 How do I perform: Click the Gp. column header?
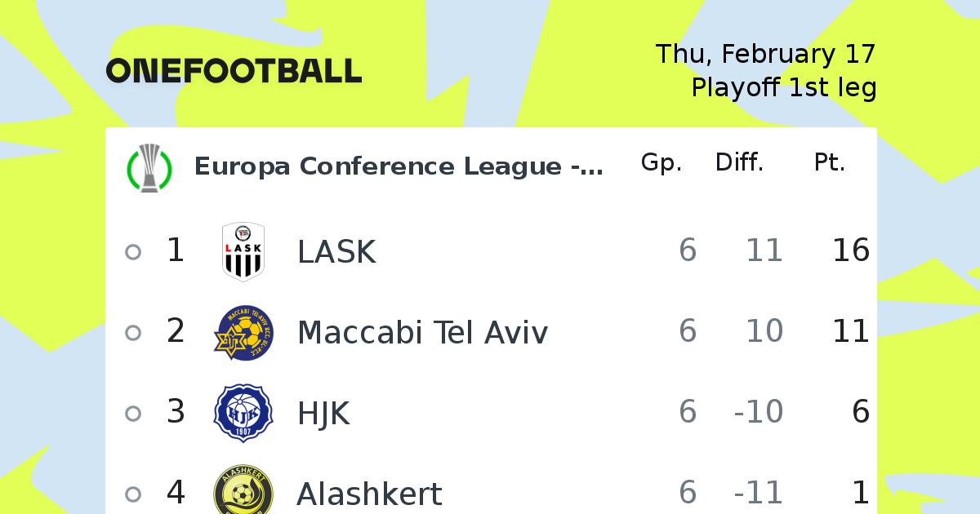[661, 163]
